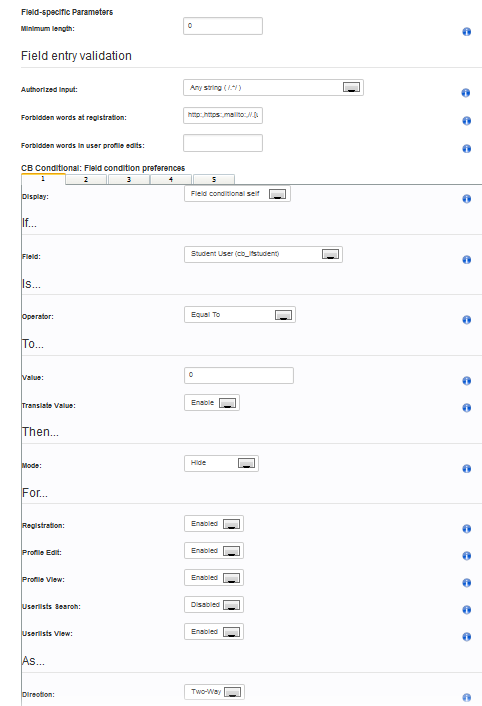Switch to condition tab 2
Screen dimensions: 482x706
[x=86, y=179]
